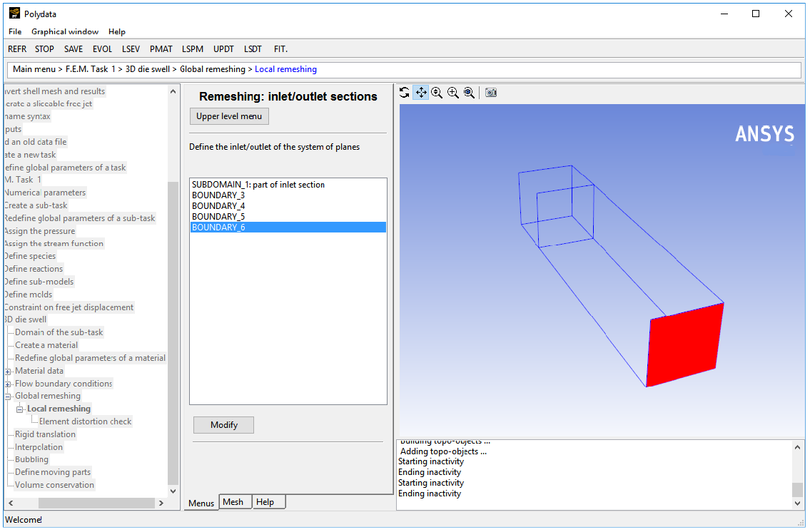The height and width of the screenshot is (532, 810).
Task: Open Define moving parts tree item
Action: click(53, 472)
